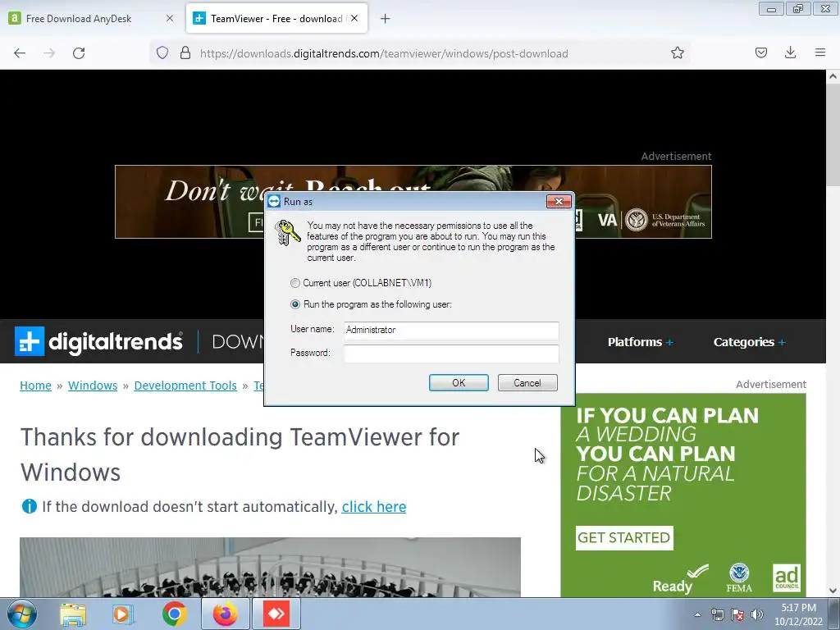
Task: Show hidden tray icons arrow
Action: coord(697,615)
